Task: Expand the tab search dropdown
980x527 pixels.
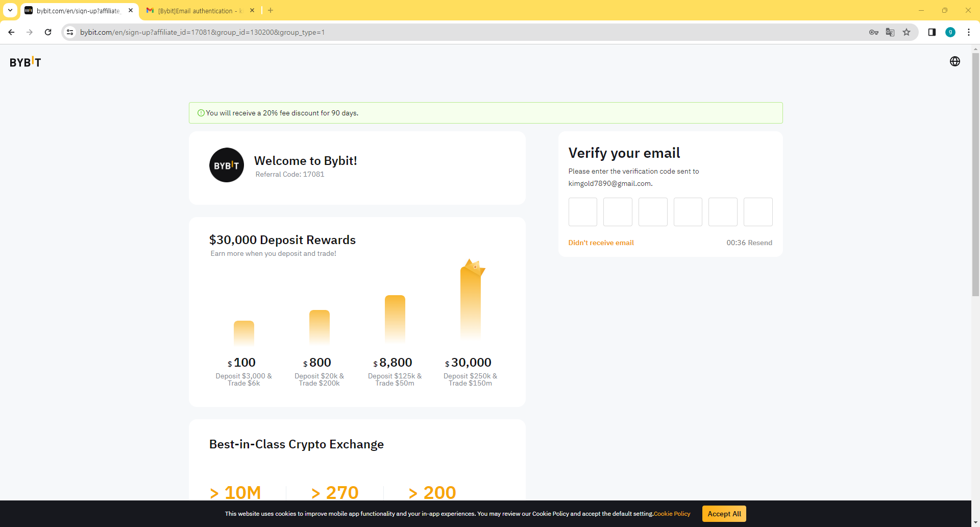Action: tap(10, 10)
